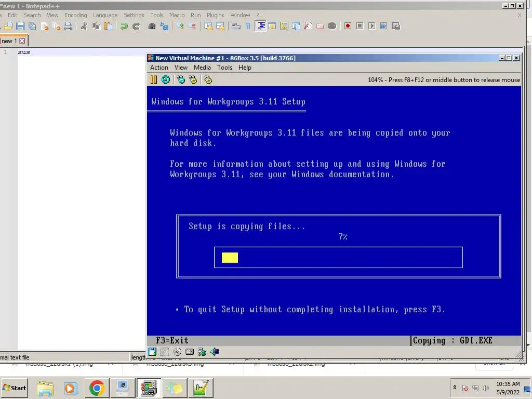Click the second floppy drive status icon
The height and width of the screenshot is (399, 532).
click(x=165, y=352)
